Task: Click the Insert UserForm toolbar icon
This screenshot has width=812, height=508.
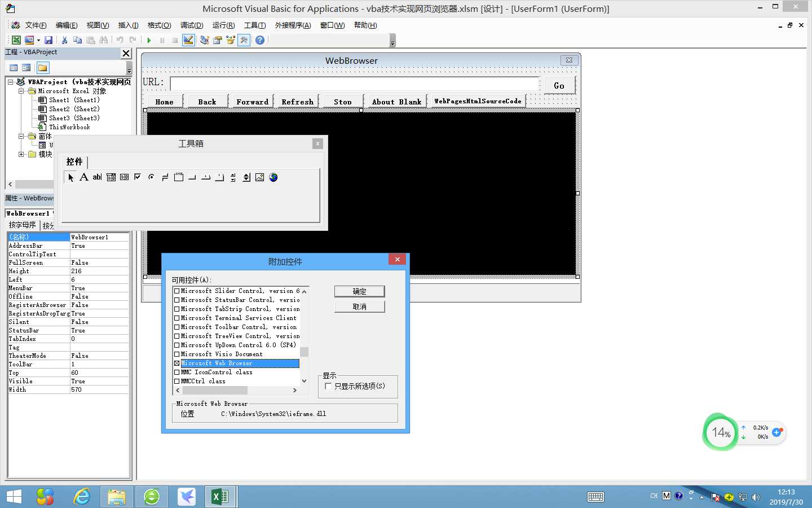Action: 29,40
